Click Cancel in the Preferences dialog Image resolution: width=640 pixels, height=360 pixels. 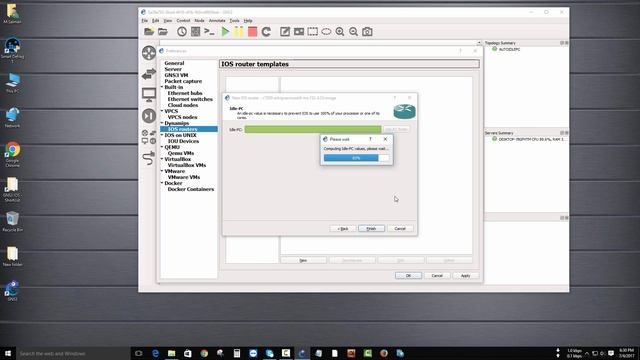[x=437, y=276]
